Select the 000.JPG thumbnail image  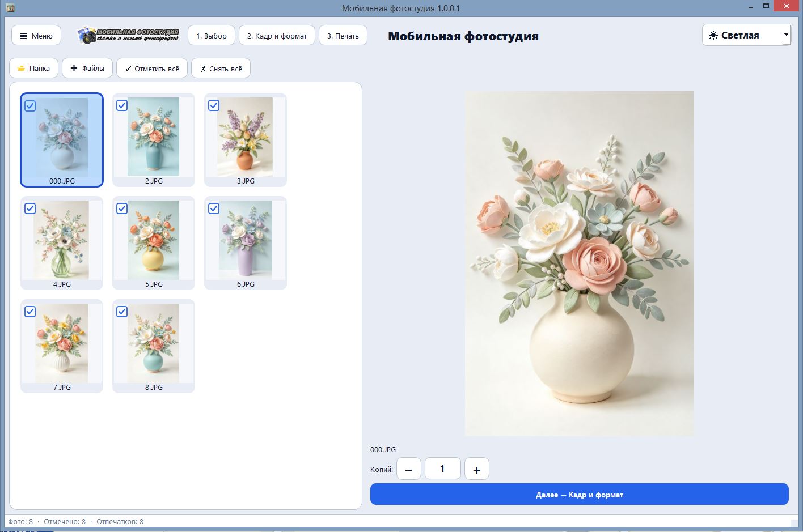[x=62, y=137]
